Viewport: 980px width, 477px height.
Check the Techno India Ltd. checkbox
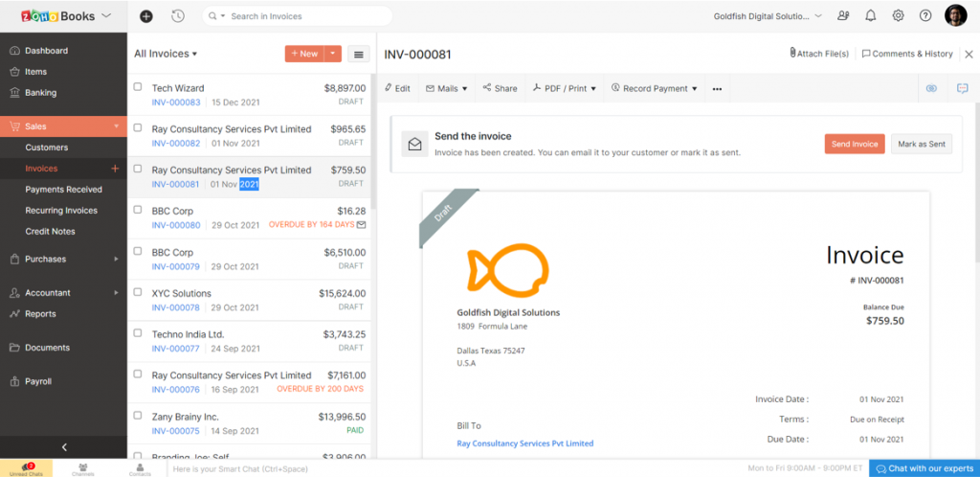coord(138,333)
